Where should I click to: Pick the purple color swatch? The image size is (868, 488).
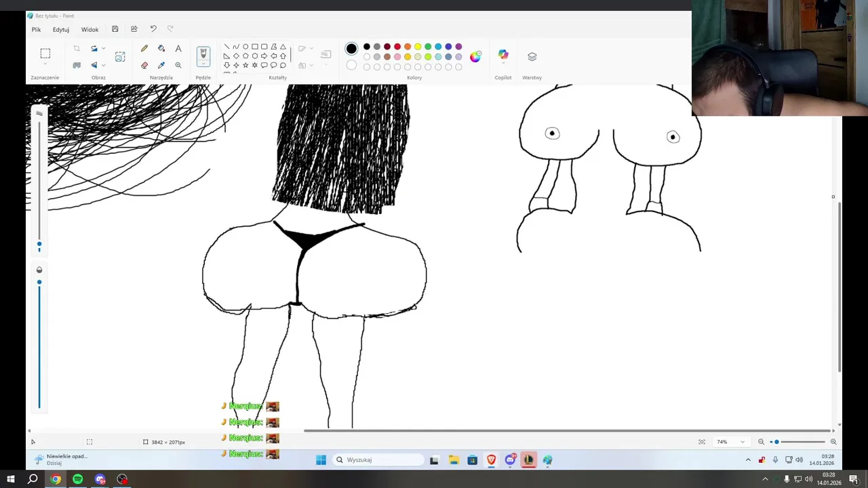[x=458, y=47]
